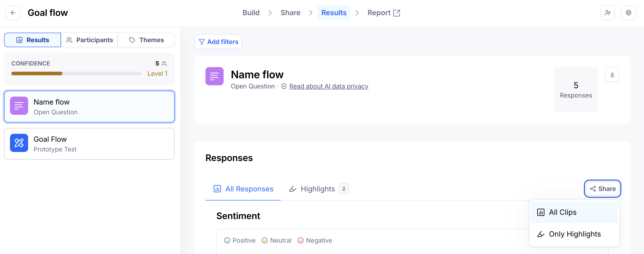
Task: Open Read about AI data privacy link
Action: (x=329, y=86)
